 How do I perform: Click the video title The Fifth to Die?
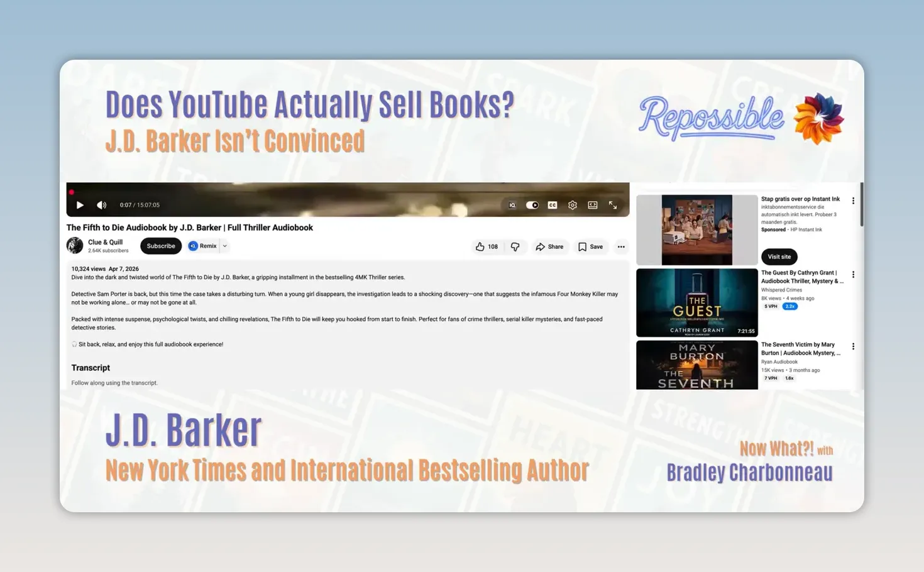190,228
